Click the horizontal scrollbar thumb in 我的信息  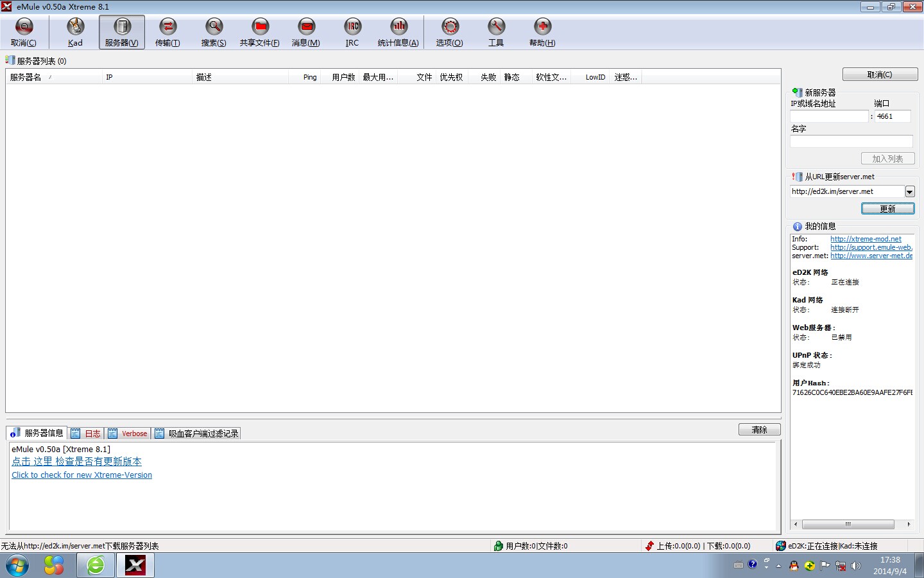[x=848, y=524]
